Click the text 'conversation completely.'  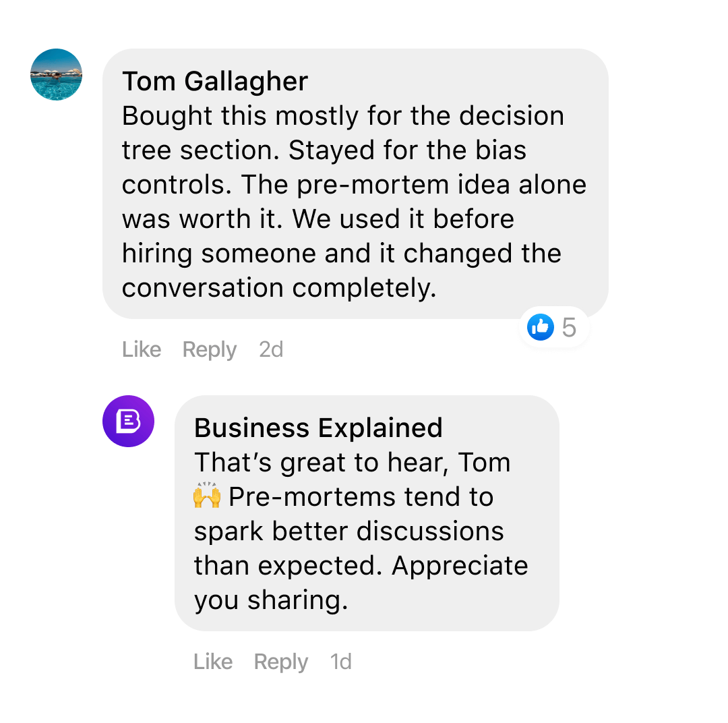(x=279, y=288)
